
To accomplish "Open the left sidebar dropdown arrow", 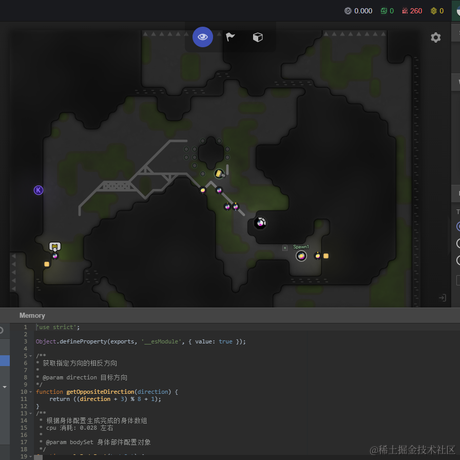I will click(5, 387).
